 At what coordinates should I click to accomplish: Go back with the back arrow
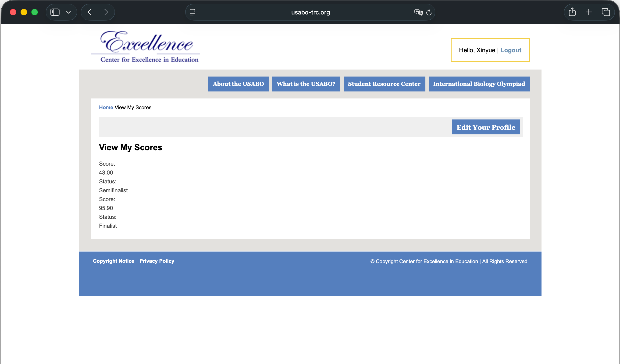pyautogui.click(x=90, y=12)
